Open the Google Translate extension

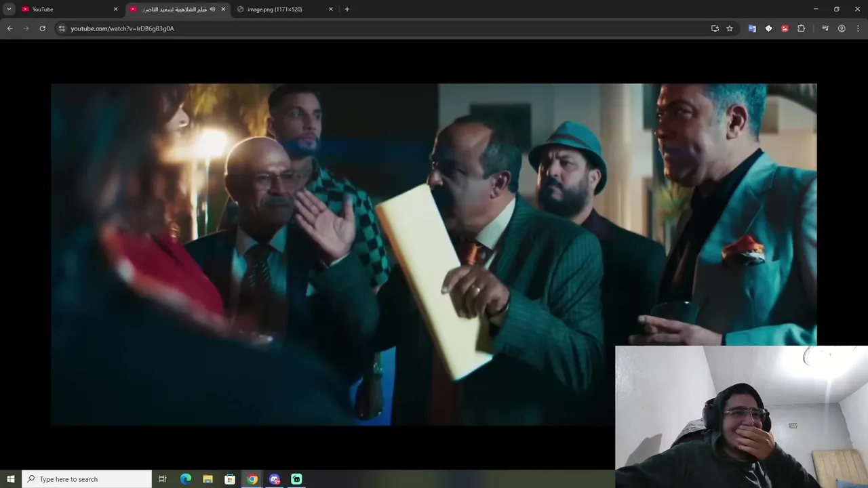click(752, 28)
